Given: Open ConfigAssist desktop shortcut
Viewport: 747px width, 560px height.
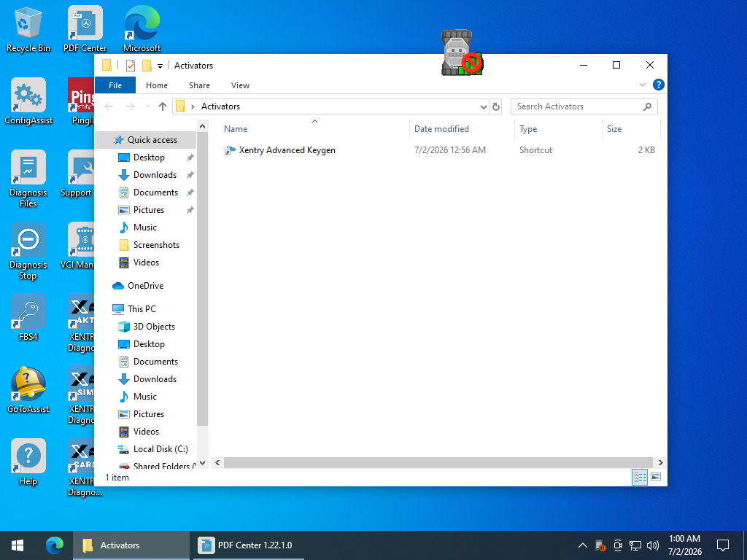Looking at the screenshot, I should (28, 101).
